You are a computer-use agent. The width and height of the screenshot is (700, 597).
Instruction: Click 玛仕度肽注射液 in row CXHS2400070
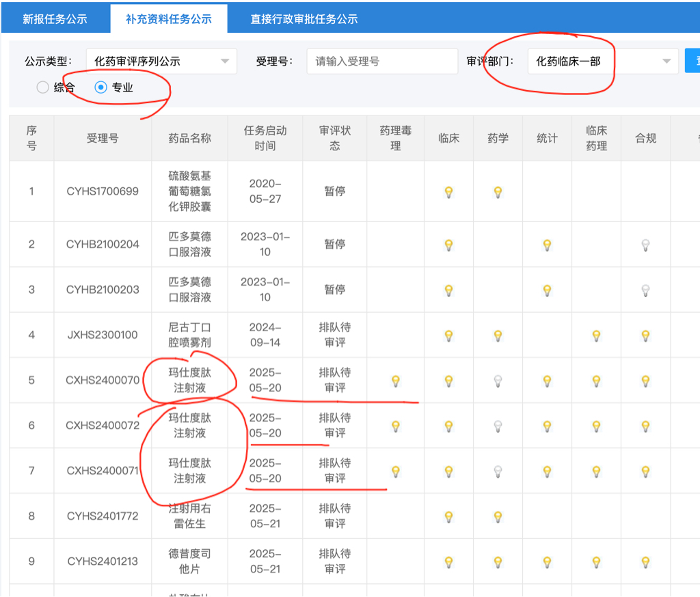[190, 380]
